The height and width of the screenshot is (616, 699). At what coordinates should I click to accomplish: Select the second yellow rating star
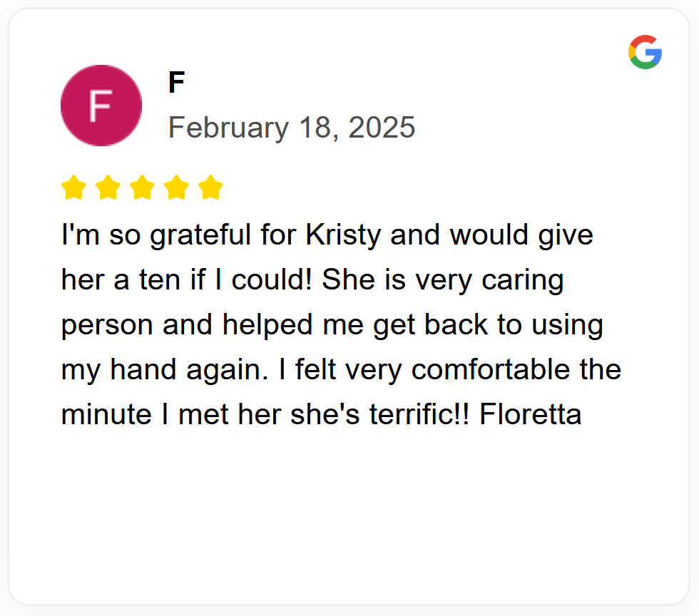click(108, 188)
